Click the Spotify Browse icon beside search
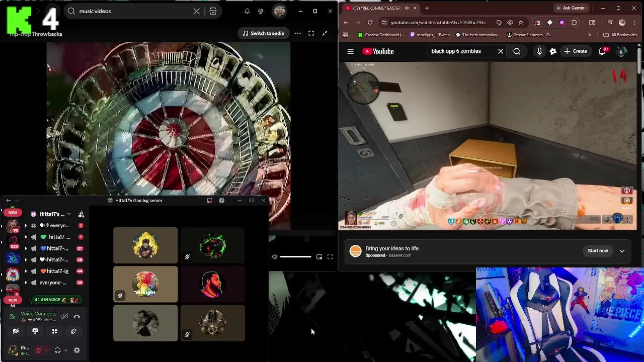This screenshot has width=644, height=362. (213, 11)
